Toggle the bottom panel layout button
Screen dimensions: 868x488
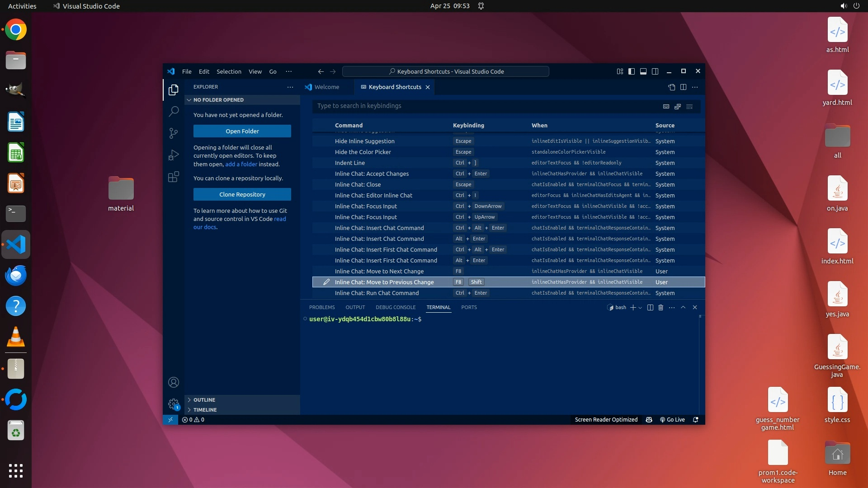[643, 71]
